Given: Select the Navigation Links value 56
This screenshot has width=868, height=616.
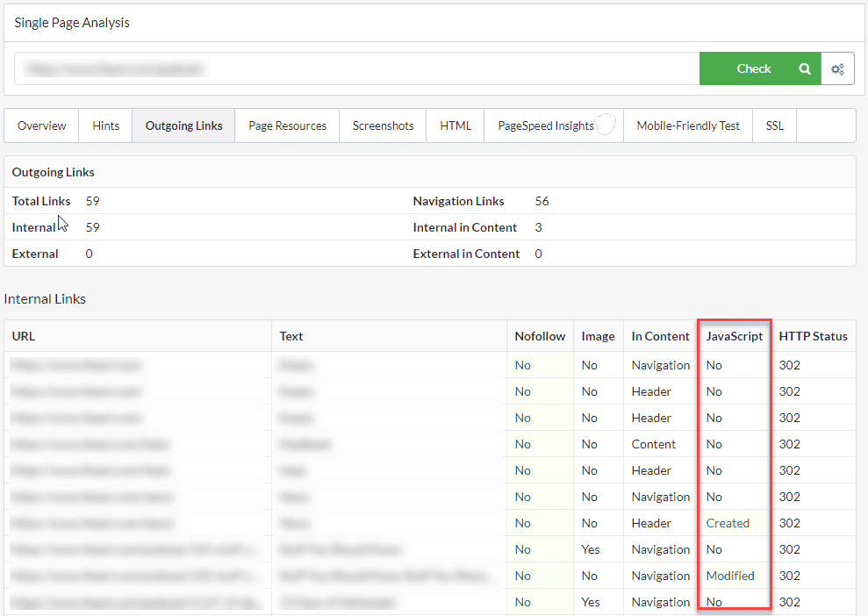Looking at the screenshot, I should [542, 201].
